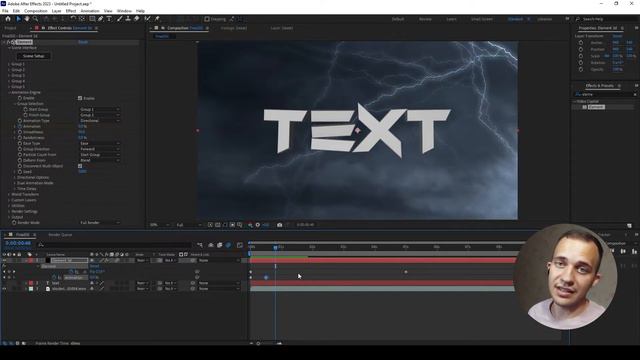This screenshot has height=360, width=640.
Task: Select the Eraser tool
Action: tap(136, 19)
